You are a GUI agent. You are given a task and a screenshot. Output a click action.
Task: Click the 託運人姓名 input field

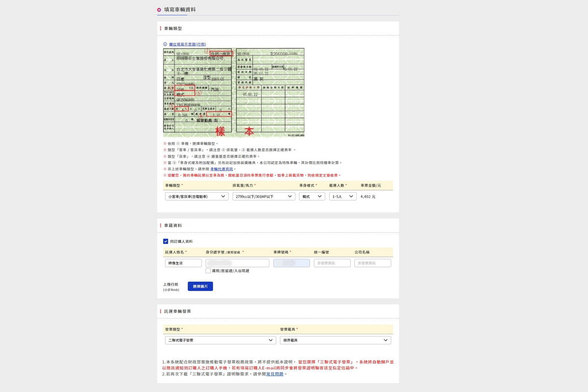183,263
